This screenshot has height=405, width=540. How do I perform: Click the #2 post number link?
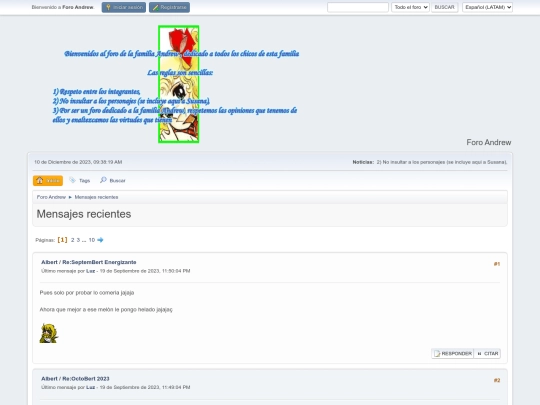pyautogui.click(x=497, y=380)
